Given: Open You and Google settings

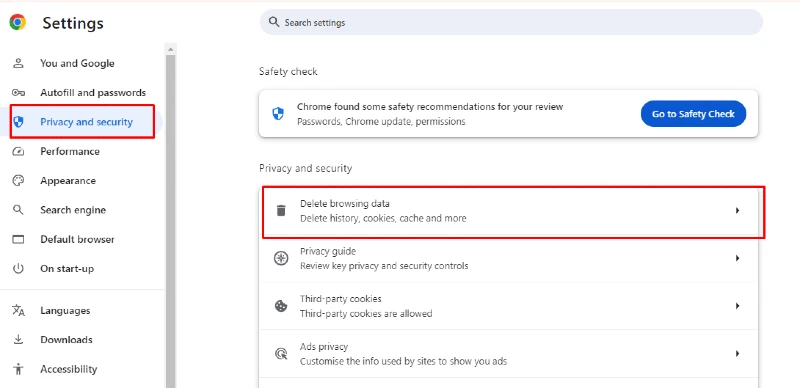Looking at the screenshot, I should pyautogui.click(x=78, y=63).
